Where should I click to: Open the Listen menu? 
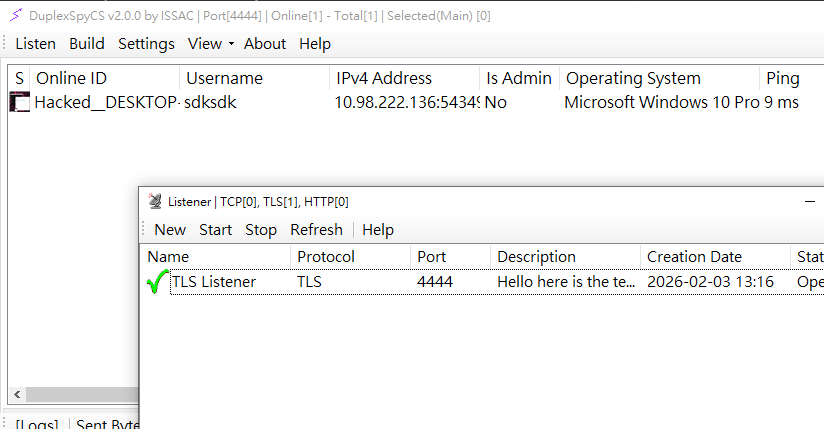click(x=36, y=44)
